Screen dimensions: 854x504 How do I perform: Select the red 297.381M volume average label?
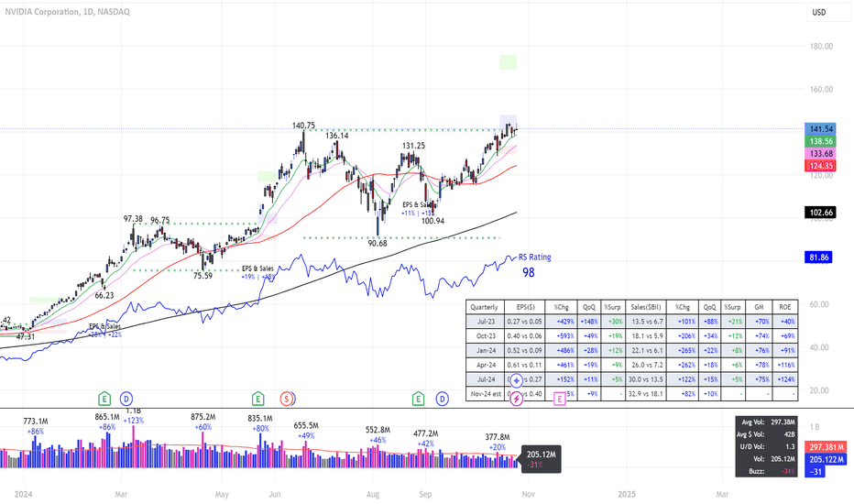[x=826, y=447]
